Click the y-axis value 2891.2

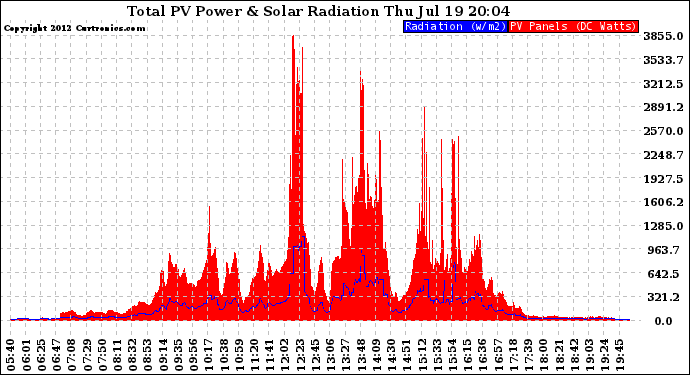663,107
